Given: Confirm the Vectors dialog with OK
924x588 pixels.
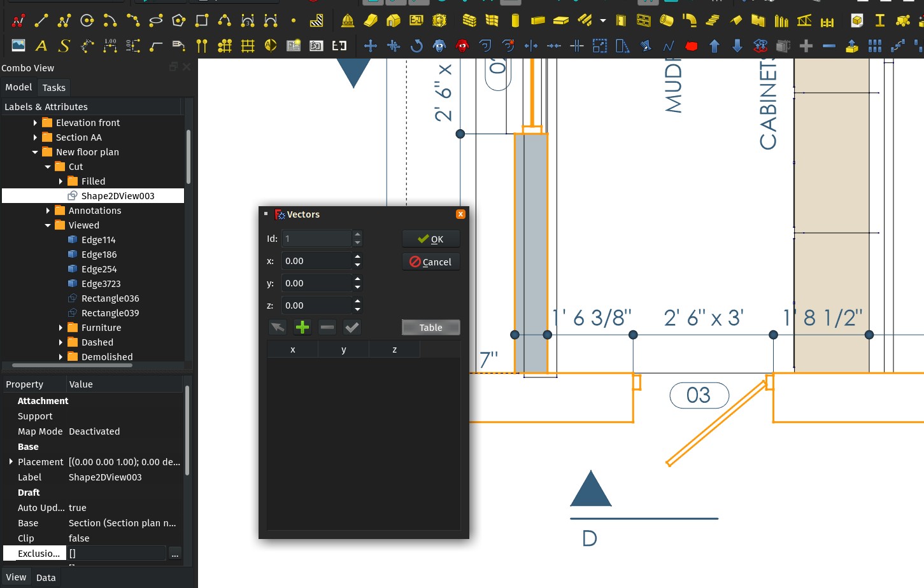Looking at the screenshot, I should coord(430,239).
